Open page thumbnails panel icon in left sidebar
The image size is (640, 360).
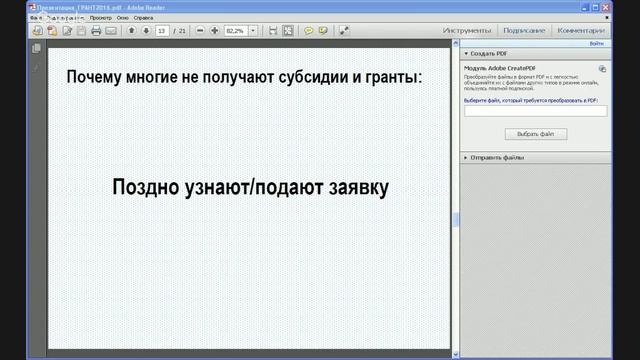tap(36, 49)
